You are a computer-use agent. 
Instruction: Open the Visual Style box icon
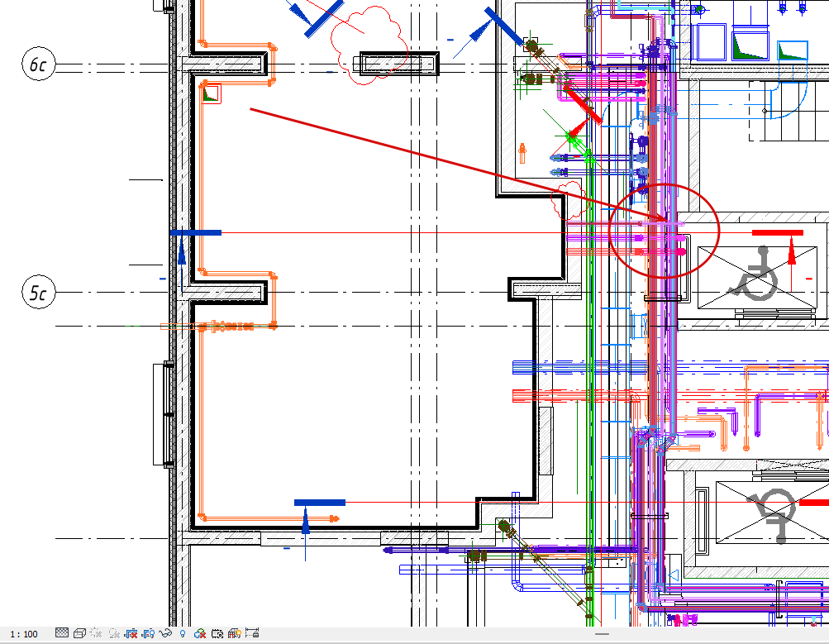coord(79,633)
